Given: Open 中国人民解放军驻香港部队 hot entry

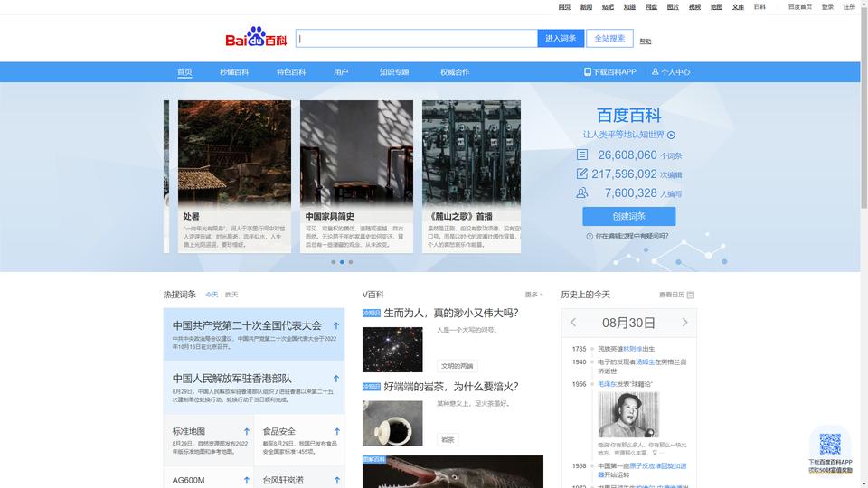Looking at the screenshot, I should [x=232, y=379].
